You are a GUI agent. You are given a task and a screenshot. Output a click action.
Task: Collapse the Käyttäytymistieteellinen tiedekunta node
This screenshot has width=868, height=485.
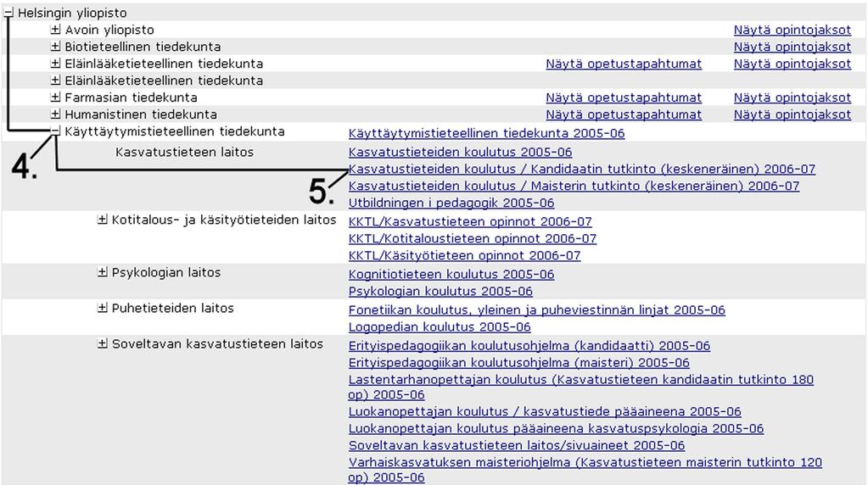click(55, 131)
